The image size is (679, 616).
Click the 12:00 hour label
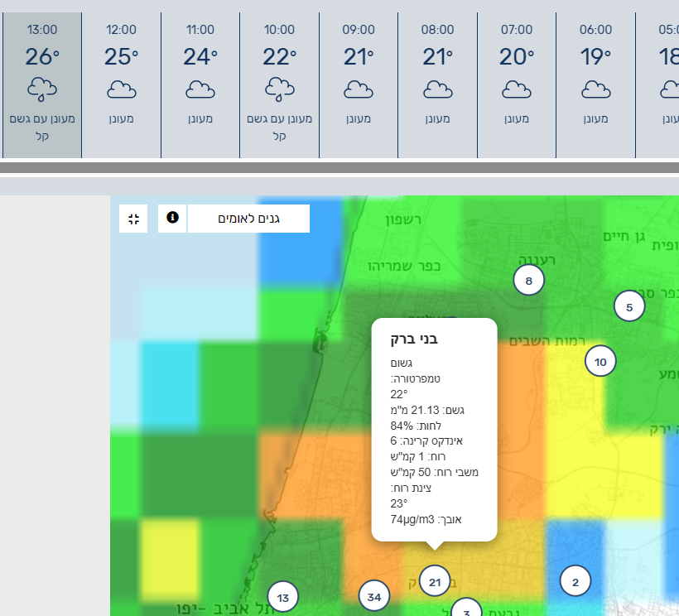[x=121, y=30]
